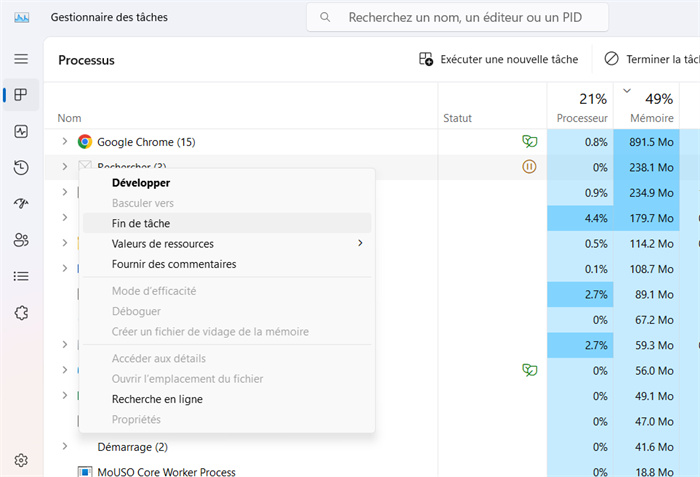Choose Ouvrir l'emplacement du fichier
Image resolution: width=700 pixels, height=477 pixels.
227,379
